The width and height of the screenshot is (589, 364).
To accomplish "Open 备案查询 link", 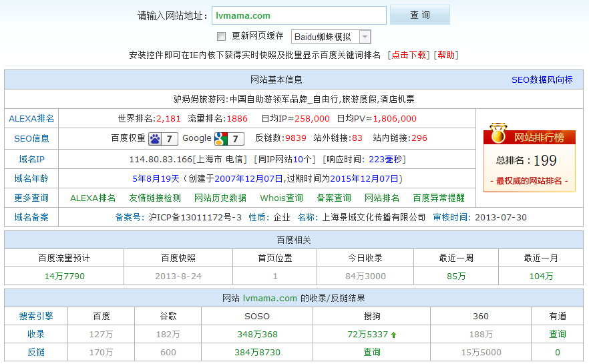I will [334, 198].
